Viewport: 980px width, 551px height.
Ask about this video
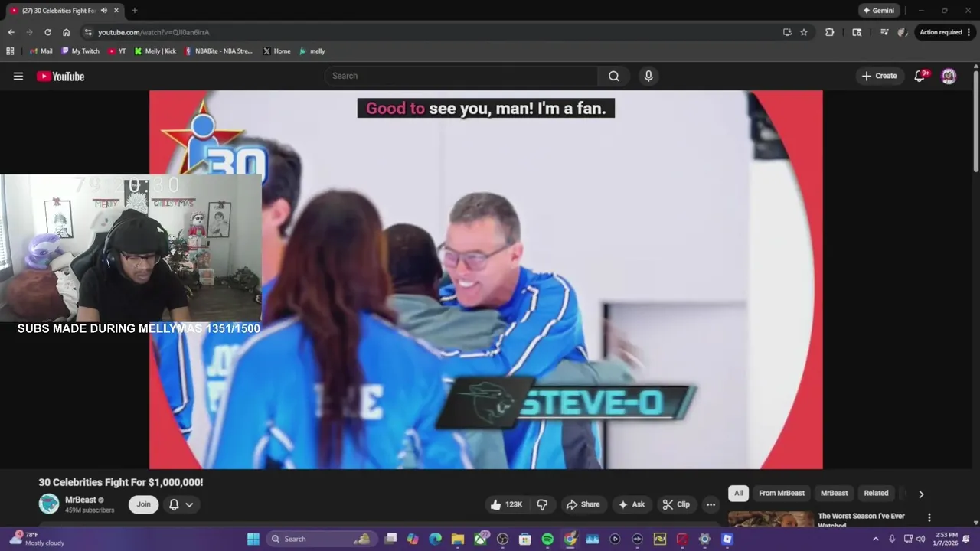[x=632, y=504]
